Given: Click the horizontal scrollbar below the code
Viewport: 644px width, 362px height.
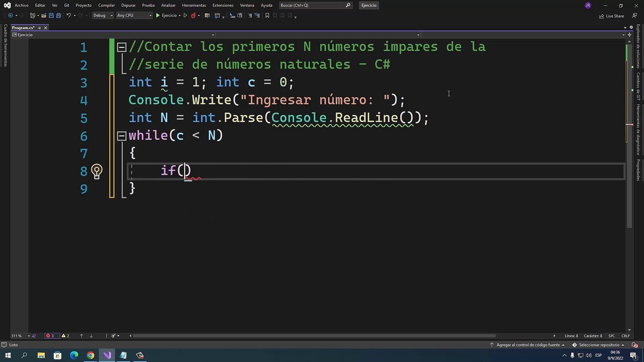Looking at the screenshot, I should point(314,336).
